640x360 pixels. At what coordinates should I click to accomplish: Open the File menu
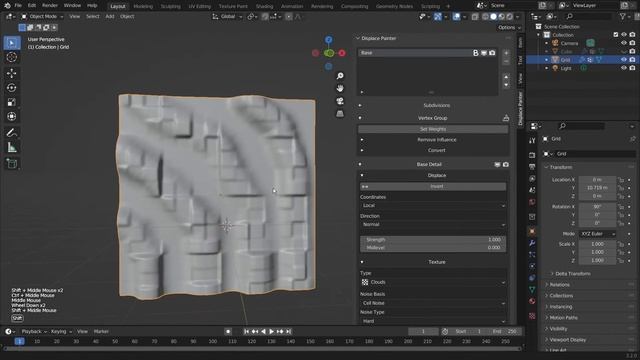[x=18, y=6]
